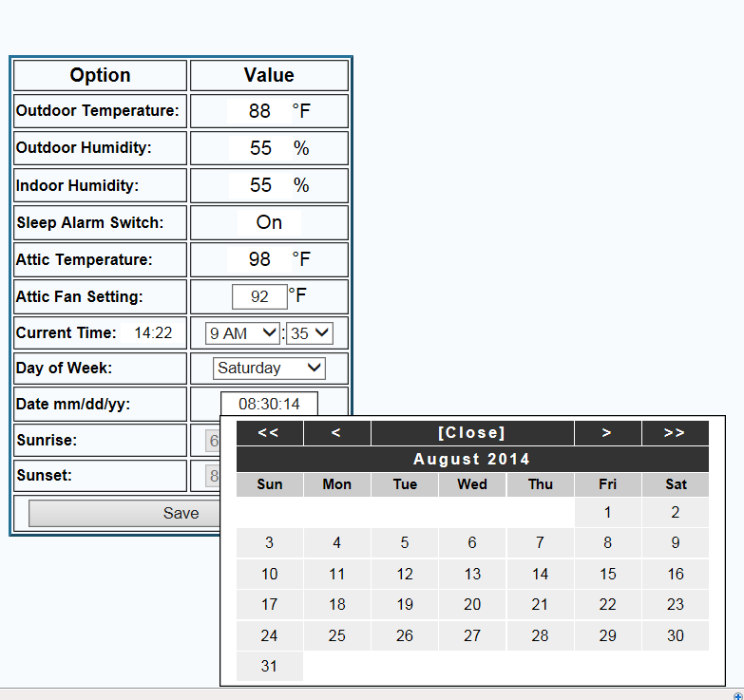Go to previous year in calendar
744x700 pixels.
coord(269,433)
